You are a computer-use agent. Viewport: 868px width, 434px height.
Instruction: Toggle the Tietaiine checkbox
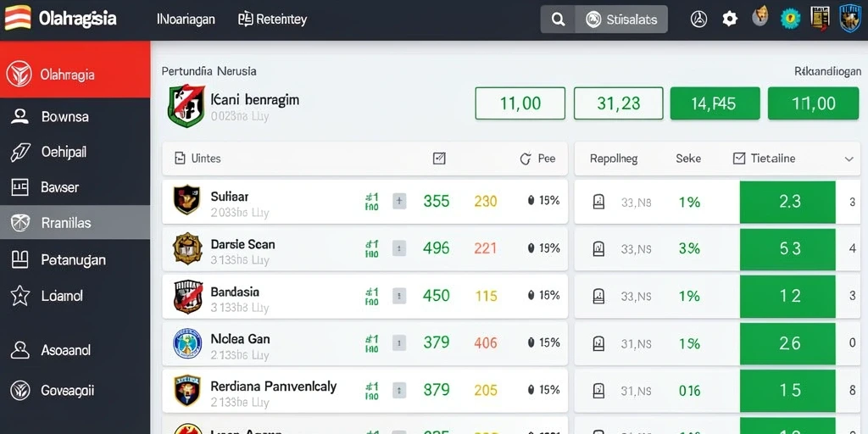739,159
